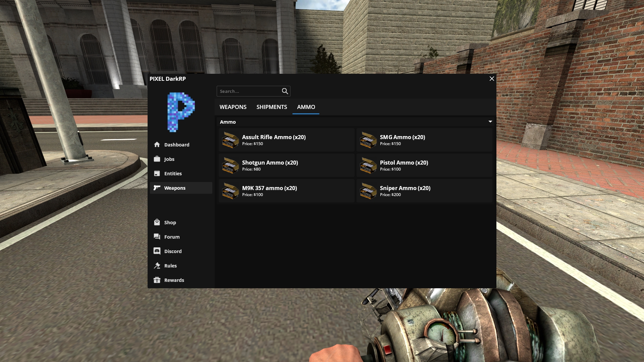Click the Rewards gift icon

tap(157, 280)
